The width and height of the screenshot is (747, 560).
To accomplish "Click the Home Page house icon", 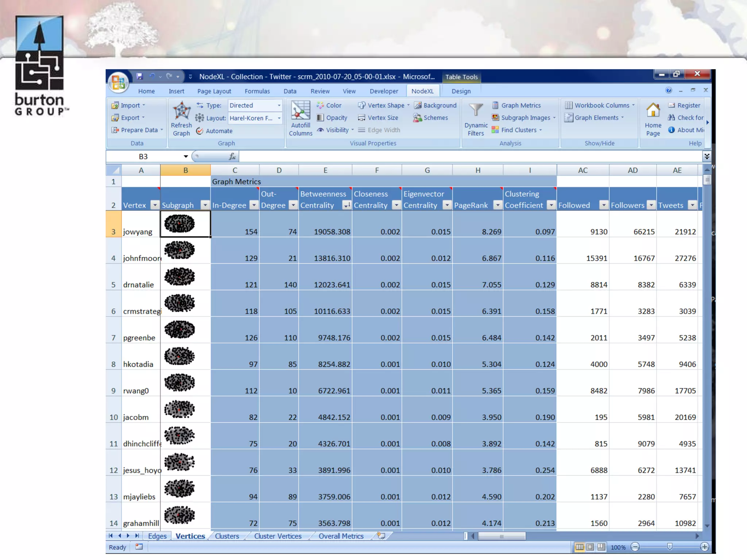I will [653, 110].
